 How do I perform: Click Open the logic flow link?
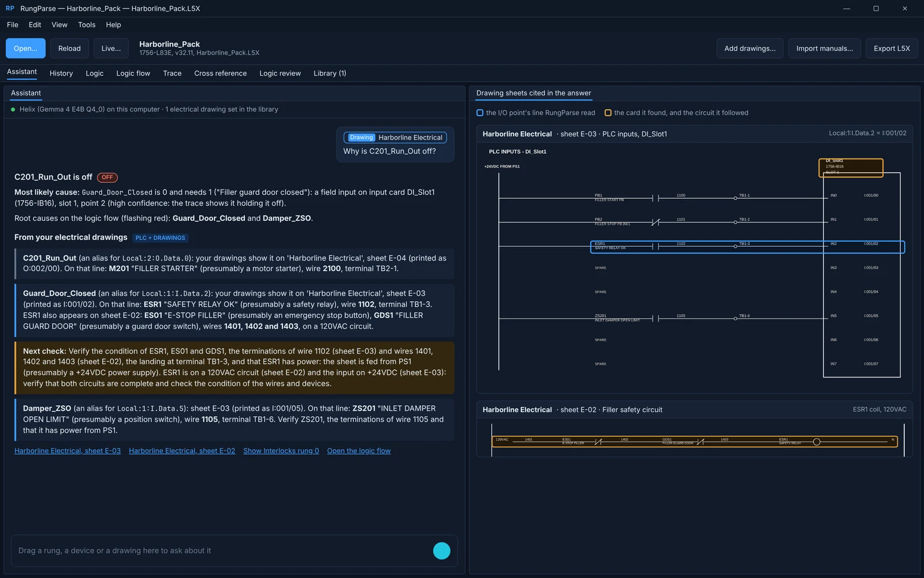click(359, 451)
